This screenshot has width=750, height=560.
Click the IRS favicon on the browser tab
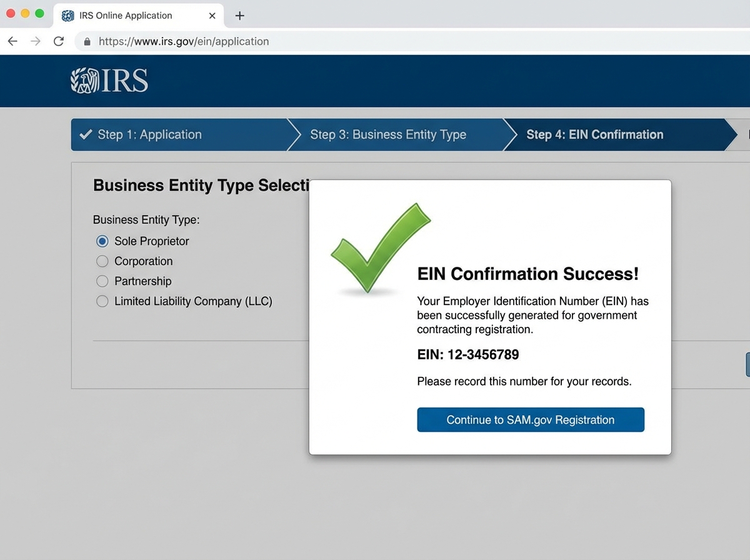pos(67,15)
